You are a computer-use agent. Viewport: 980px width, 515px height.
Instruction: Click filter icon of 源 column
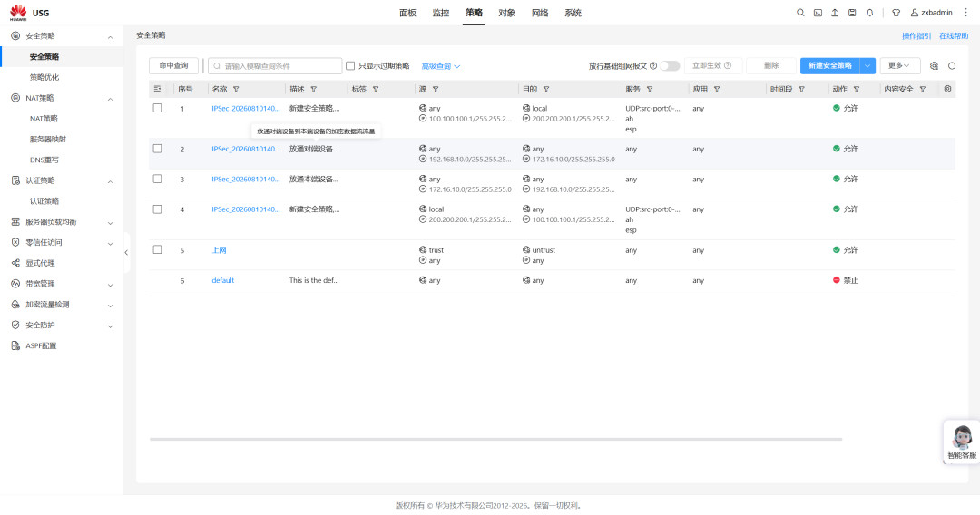click(436, 89)
